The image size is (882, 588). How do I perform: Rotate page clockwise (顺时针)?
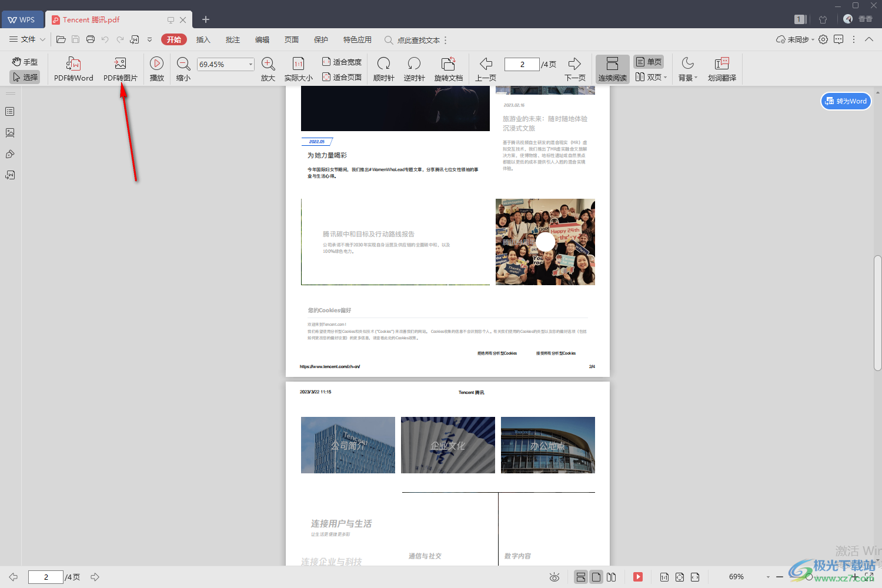tap(383, 69)
